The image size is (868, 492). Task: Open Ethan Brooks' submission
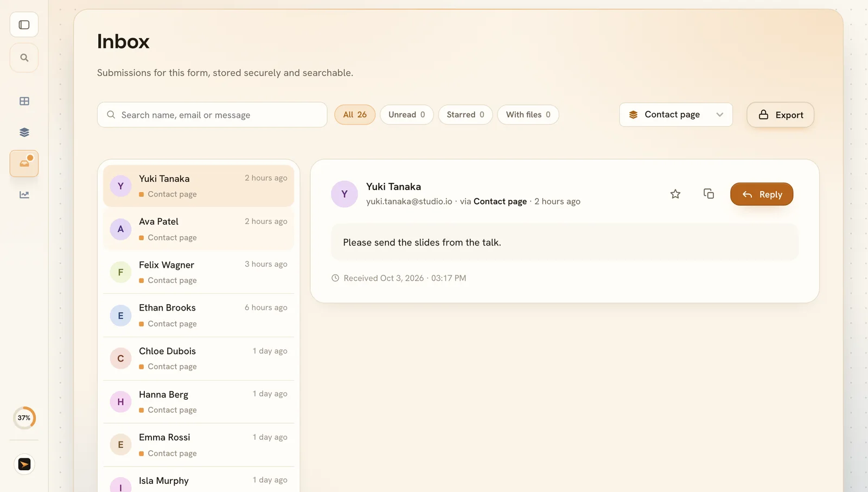tap(199, 316)
